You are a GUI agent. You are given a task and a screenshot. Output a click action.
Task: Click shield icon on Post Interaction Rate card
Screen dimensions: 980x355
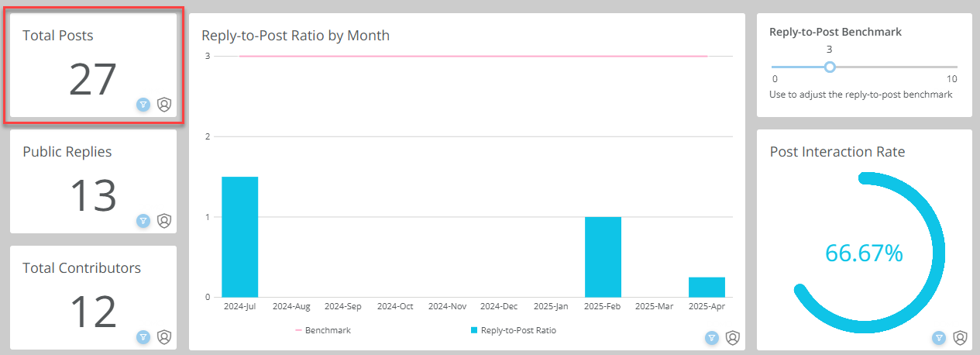click(x=960, y=338)
